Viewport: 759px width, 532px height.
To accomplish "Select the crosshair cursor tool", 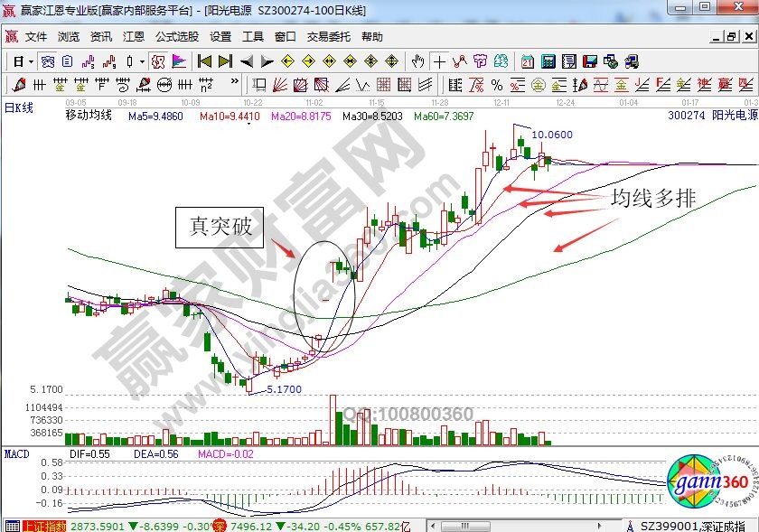I will [439, 61].
